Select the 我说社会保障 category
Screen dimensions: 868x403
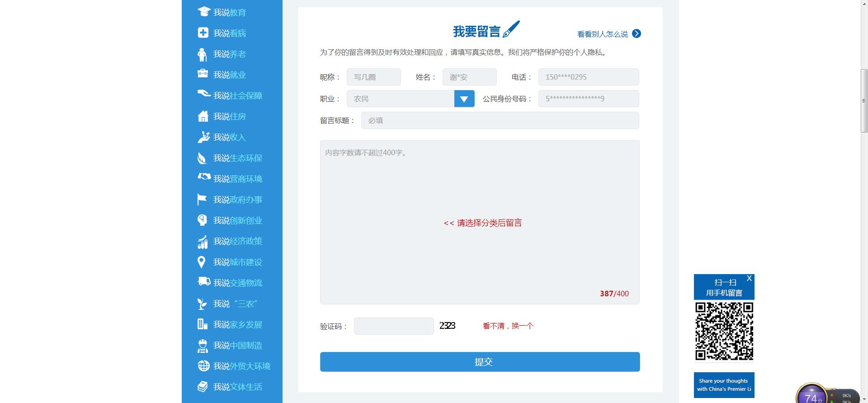click(237, 96)
